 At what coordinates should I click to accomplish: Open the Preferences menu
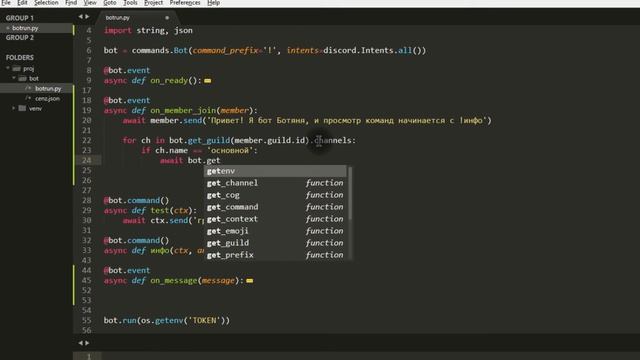coord(185,2)
